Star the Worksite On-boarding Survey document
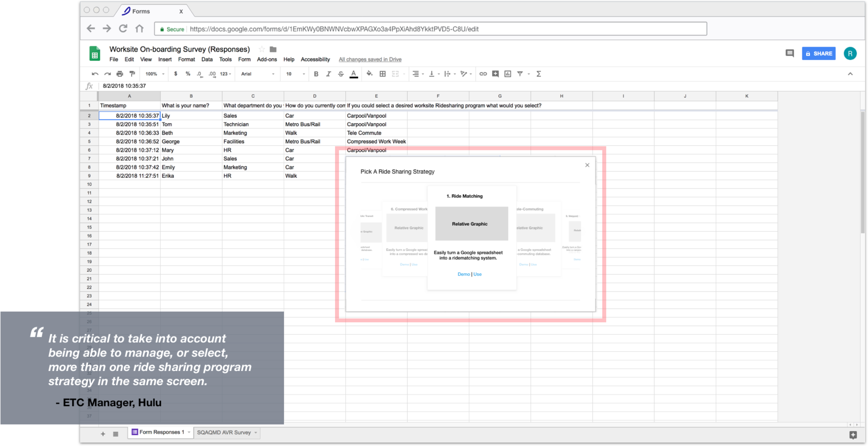The width and height of the screenshot is (868, 446). pyautogui.click(x=262, y=49)
